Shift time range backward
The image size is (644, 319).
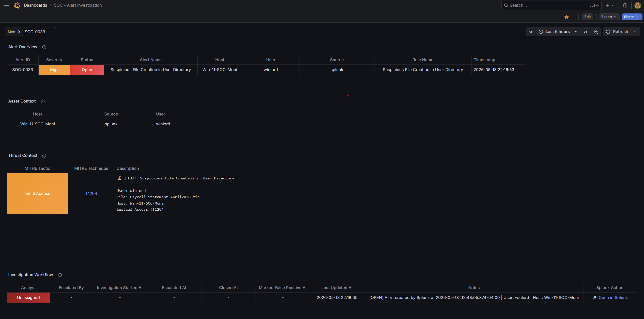pyautogui.click(x=531, y=32)
